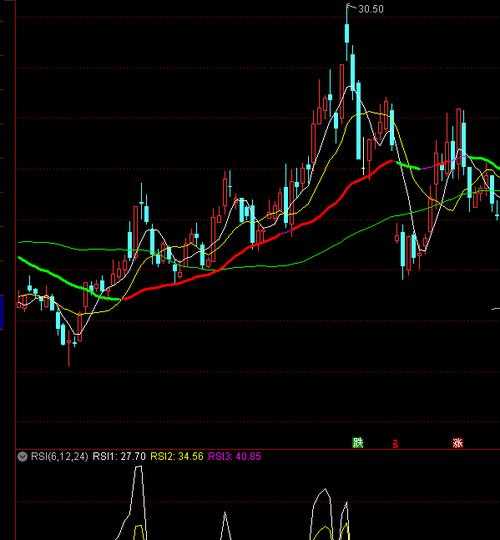Select the yellow RSI2: 34.56 readout
Screen dimensions: 500x540
coord(177,457)
